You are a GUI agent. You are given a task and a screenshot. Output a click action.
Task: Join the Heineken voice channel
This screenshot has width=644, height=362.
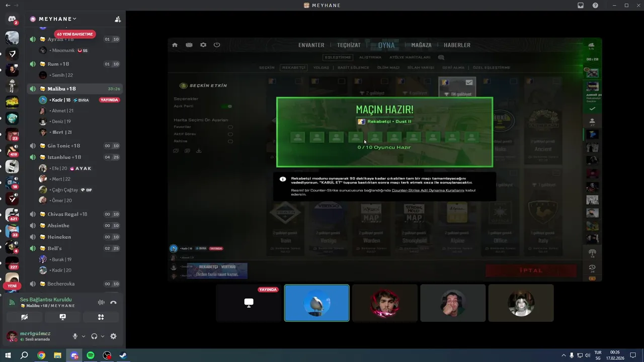click(x=75, y=237)
